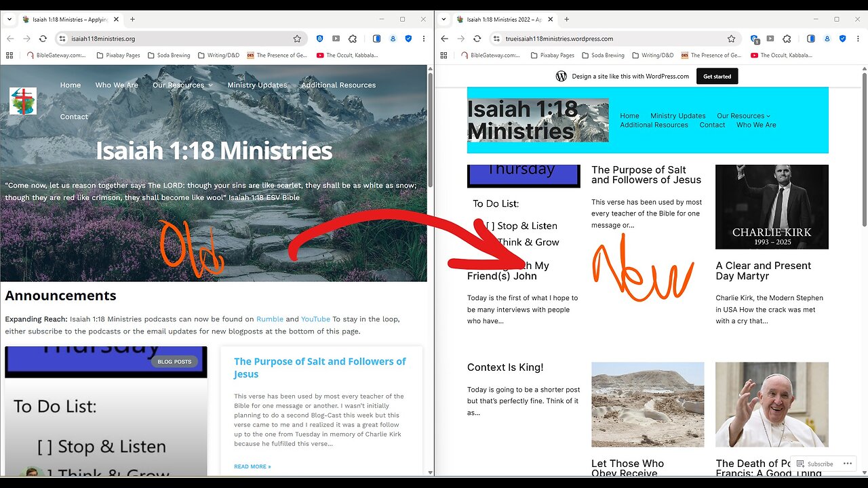Click the left window address bar URL

tap(103, 39)
